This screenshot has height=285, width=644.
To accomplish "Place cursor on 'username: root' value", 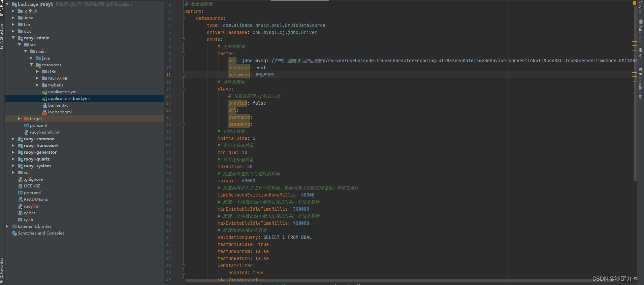I will [260, 68].
